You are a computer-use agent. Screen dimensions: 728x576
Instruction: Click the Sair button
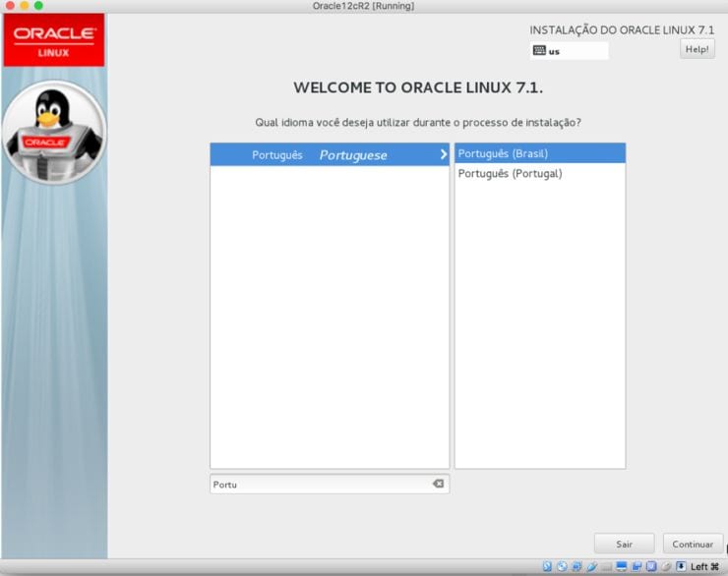click(624, 544)
